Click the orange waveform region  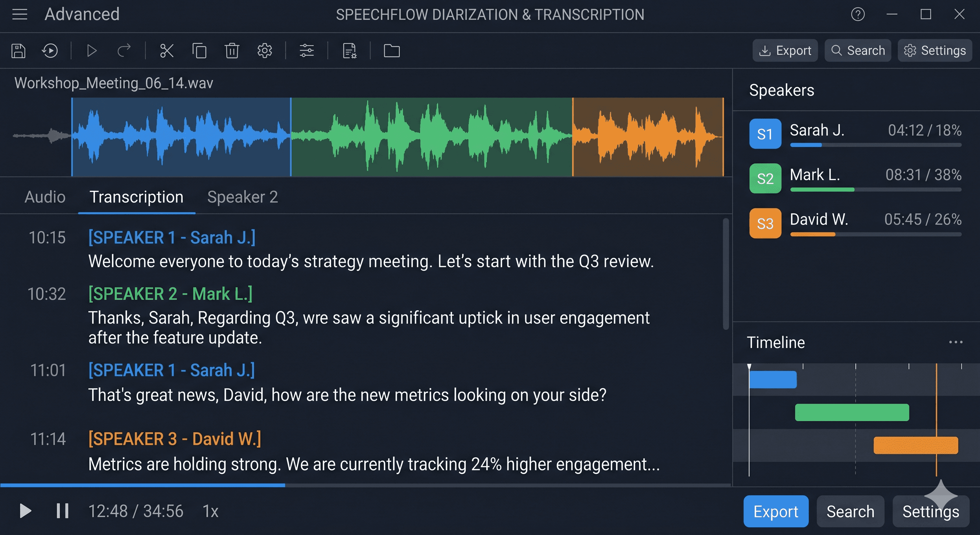point(648,137)
